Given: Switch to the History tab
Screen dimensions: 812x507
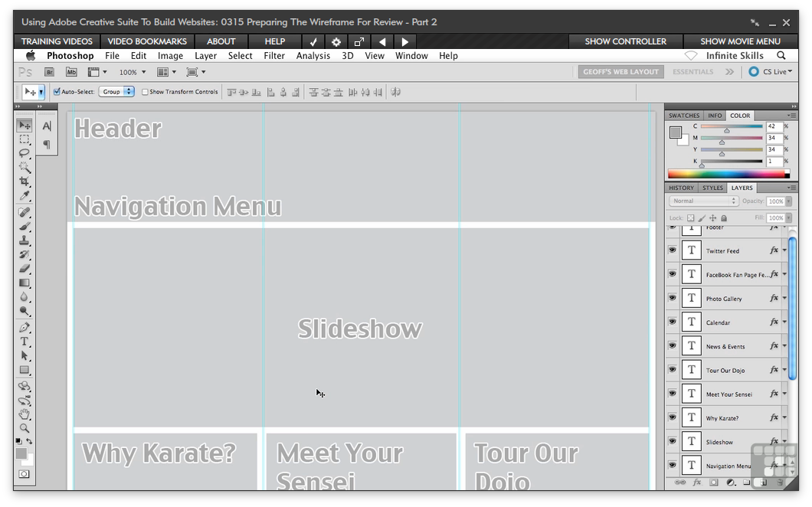Looking at the screenshot, I should pyautogui.click(x=681, y=188).
